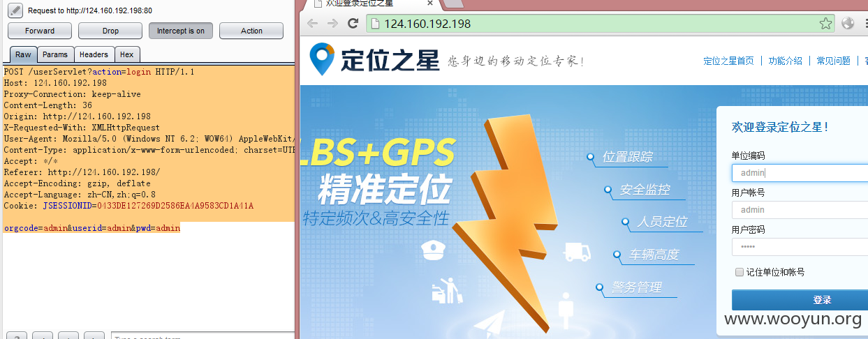Click the globe extension icon in browser toolbar
Viewport: 868px width, 339px height.
pos(848,24)
